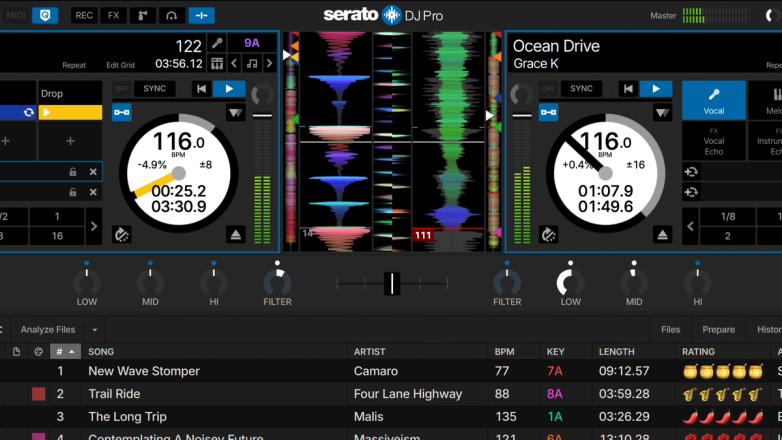
Task: Toggle the blue stems splitter icon
Action: coord(201,15)
